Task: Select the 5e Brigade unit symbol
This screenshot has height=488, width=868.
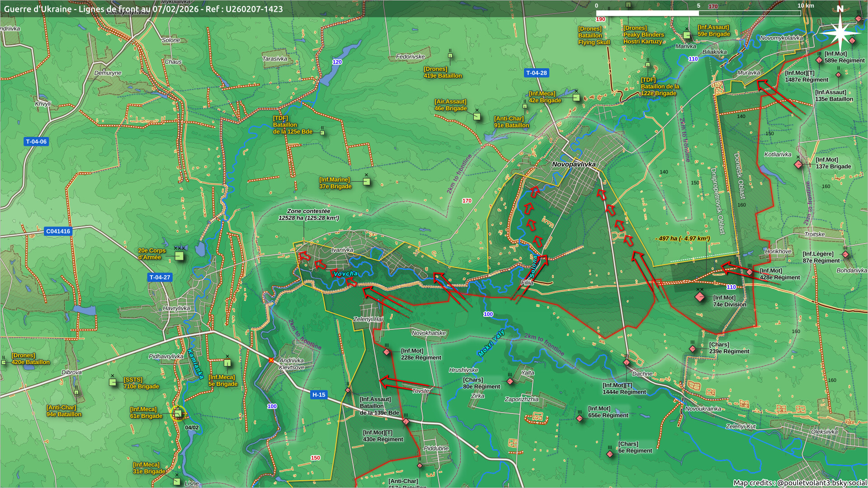Action: [227, 362]
